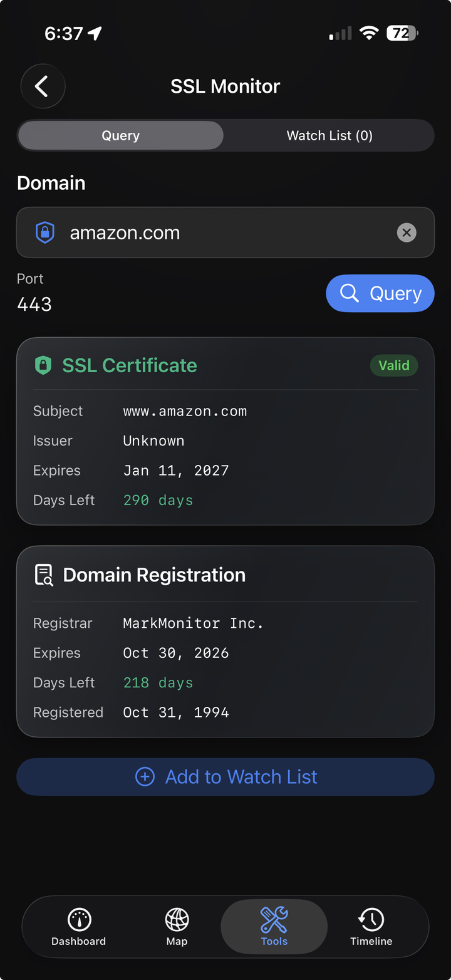Screen dimensions: 451x980
Task: Tap the green SSL Certificate shield icon
Action: [x=43, y=365]
